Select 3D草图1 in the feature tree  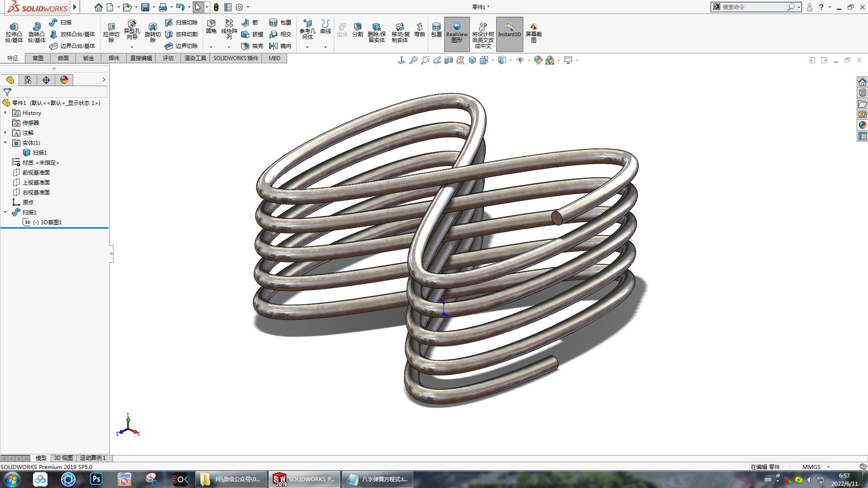(43, 222)
